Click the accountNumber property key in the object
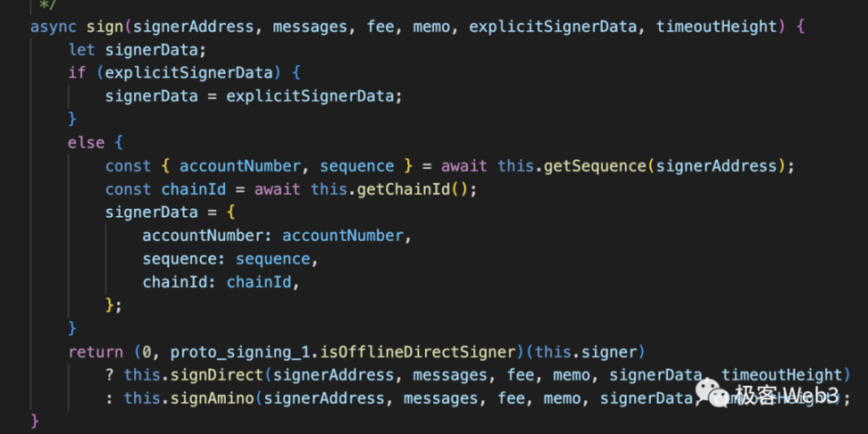Screen dimensions: 868x434 [x=203, y=236]
